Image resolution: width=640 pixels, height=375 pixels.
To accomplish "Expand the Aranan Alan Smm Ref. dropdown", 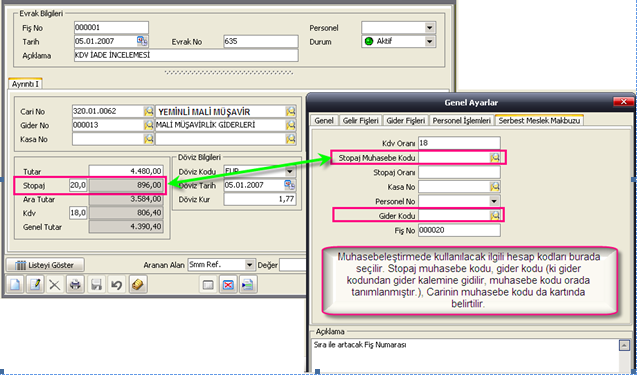I will coord(249,265).
